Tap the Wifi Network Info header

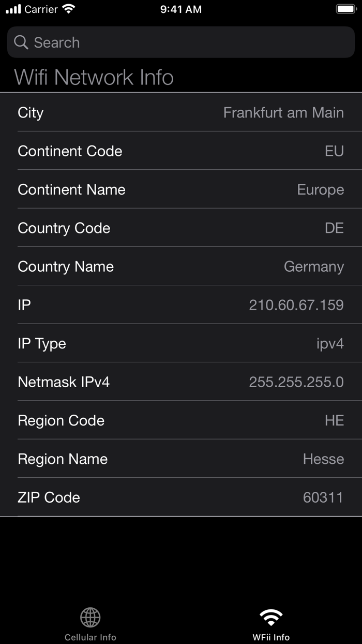pyautogui.click(x=95, y=77)
